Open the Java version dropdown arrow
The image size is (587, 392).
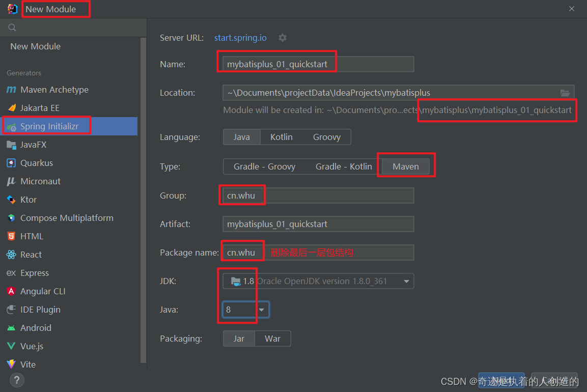point(262,310)
